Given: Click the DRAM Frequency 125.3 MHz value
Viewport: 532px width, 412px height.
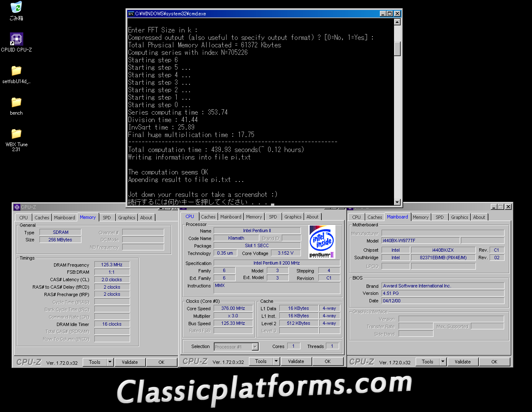Looking at the screenshot, I should 112,265.
